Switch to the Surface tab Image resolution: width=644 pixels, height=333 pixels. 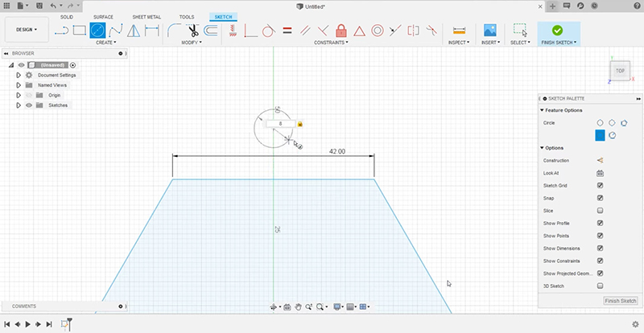103,17
